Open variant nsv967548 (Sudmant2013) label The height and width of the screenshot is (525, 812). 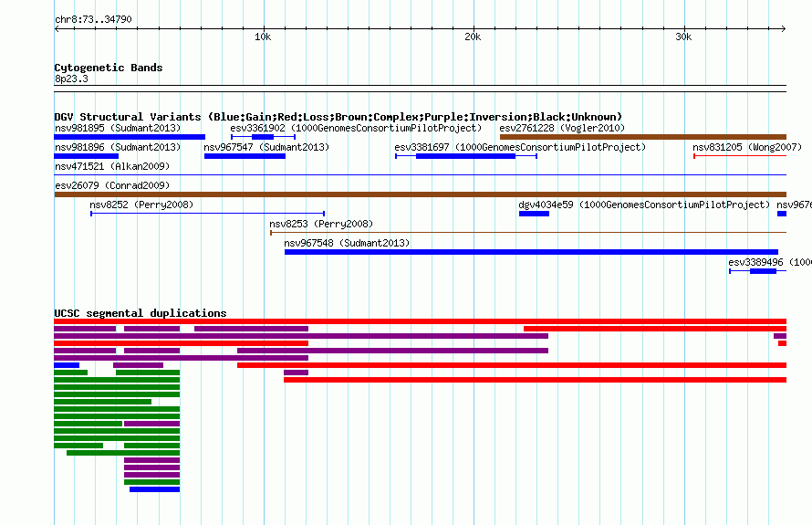pos(347,243)
